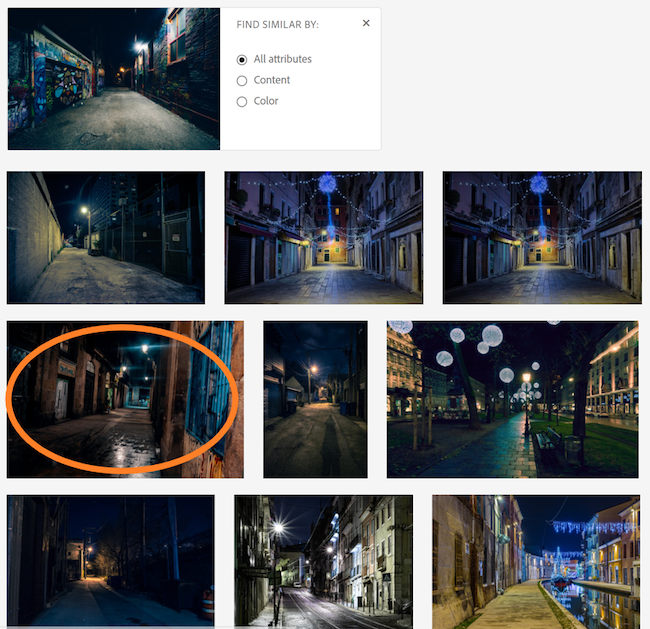The width and height of the screenshot is (650, 629).
Task: Open the rightmost Venetian street blue lights thumbnail
Action: pyautogui.click(x=542, y=238)
